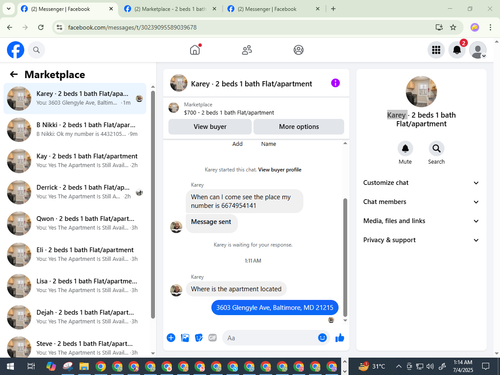Open the View buyer profile link

279,170
